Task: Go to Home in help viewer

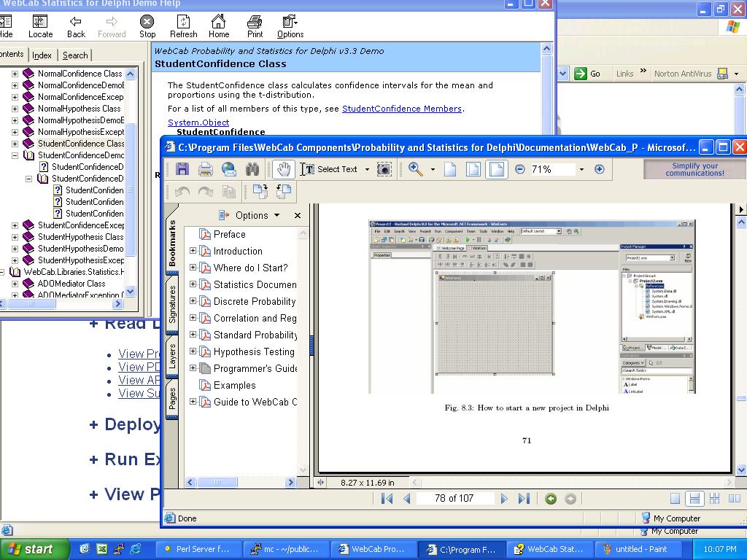Action: pyautogui.click(x=219, y=27)
